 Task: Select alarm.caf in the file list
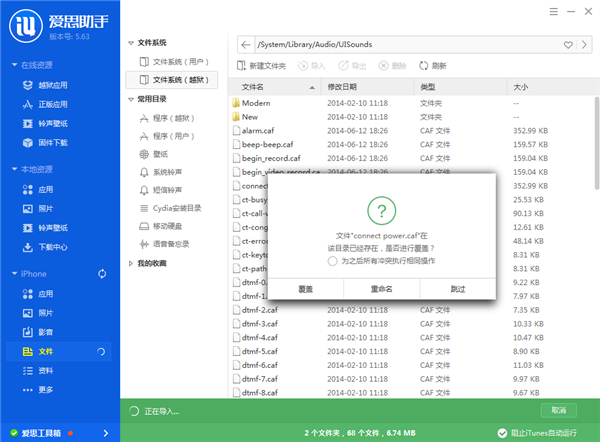pos(411,130)
